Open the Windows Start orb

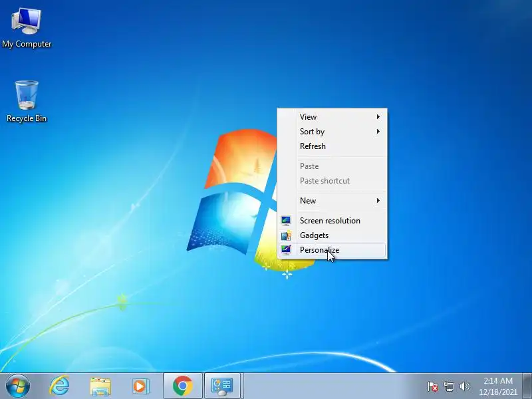coord(18,386)
